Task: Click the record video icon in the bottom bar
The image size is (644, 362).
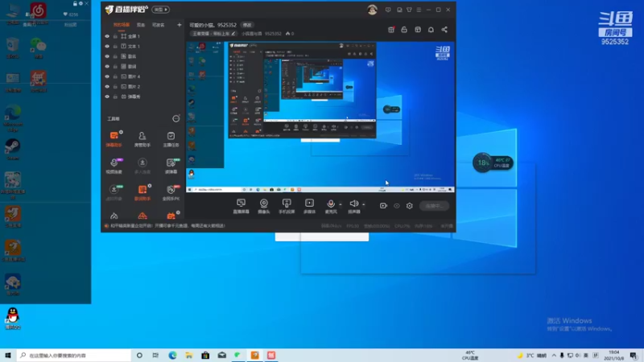Action: point(383,206)
